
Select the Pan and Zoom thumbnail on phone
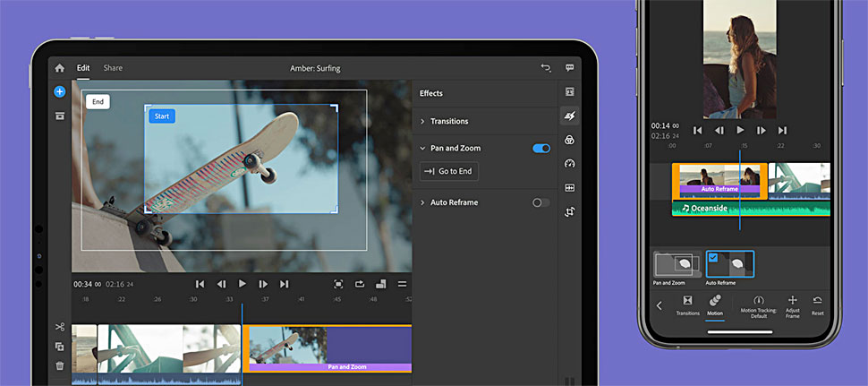click(677, 264)
